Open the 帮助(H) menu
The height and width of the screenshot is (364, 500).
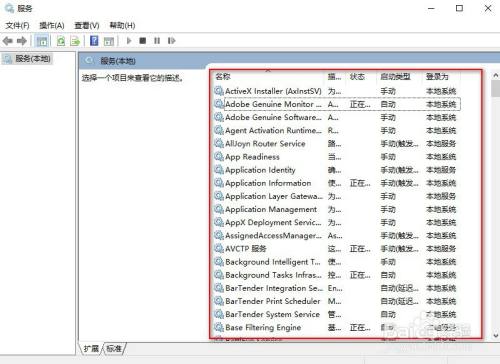click(122, 25)
